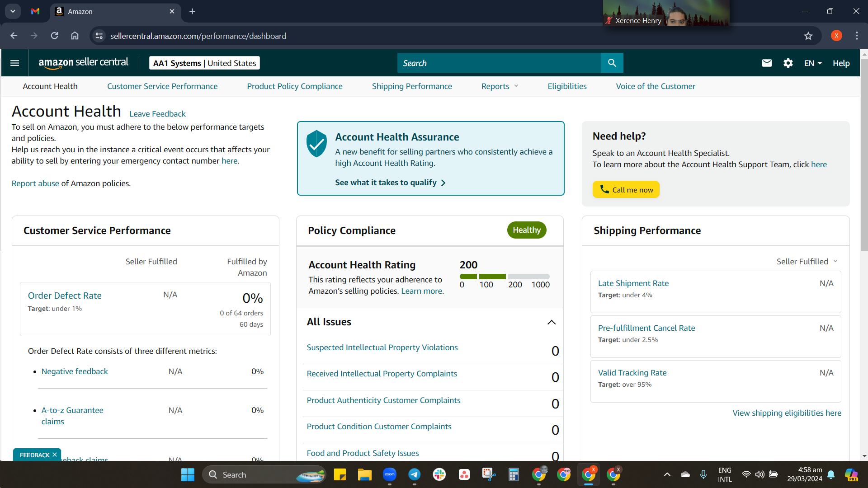Image resolution: width=868 pixels, height=488 pixels.
Task: Click the browser home icon
Action: pos(75,36)
